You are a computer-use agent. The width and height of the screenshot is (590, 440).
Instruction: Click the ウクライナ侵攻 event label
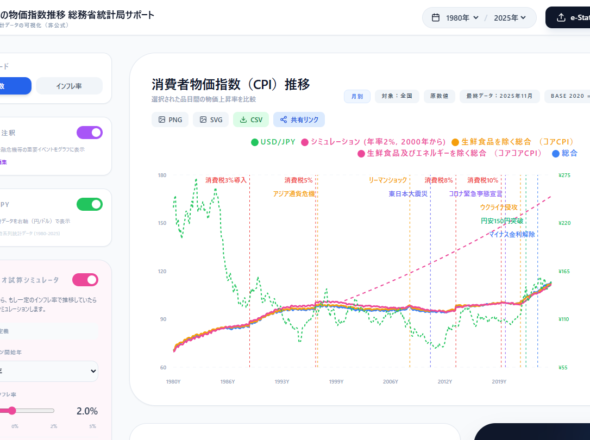pyautogui.click(x=499, y=207)
